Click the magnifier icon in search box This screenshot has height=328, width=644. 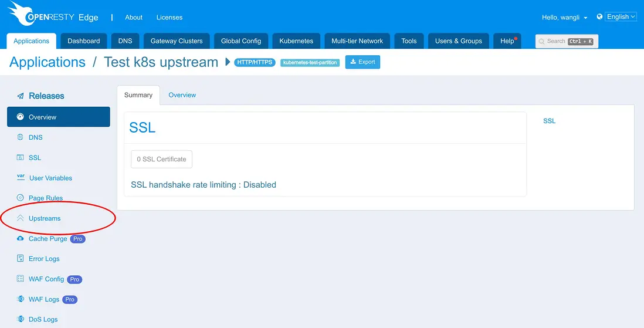tap(542, 42)
